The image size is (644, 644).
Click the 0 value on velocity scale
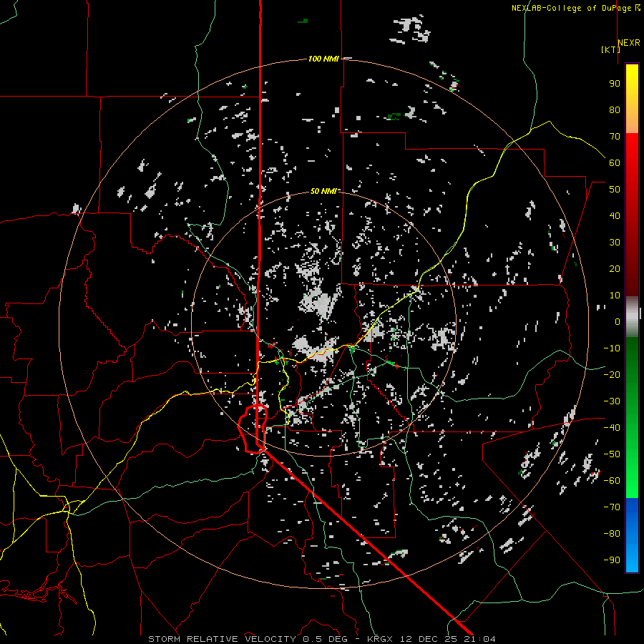coord(618,321)
